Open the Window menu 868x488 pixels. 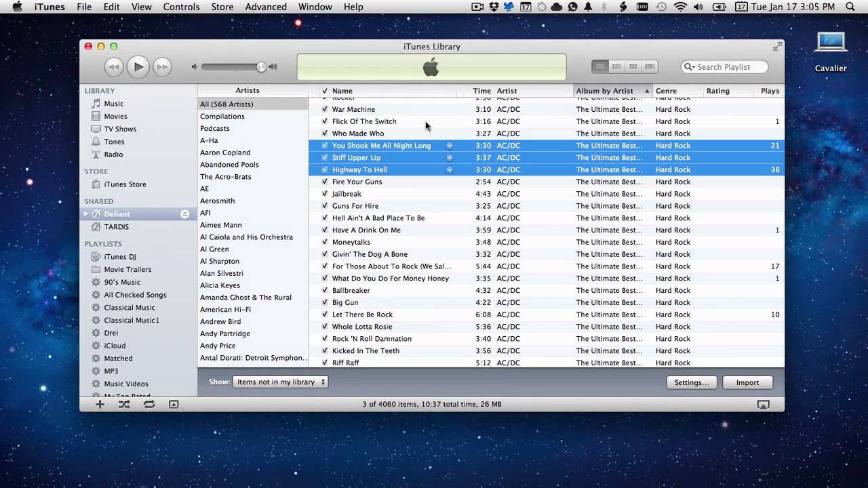pyautogui.click(x=315, y=7)
